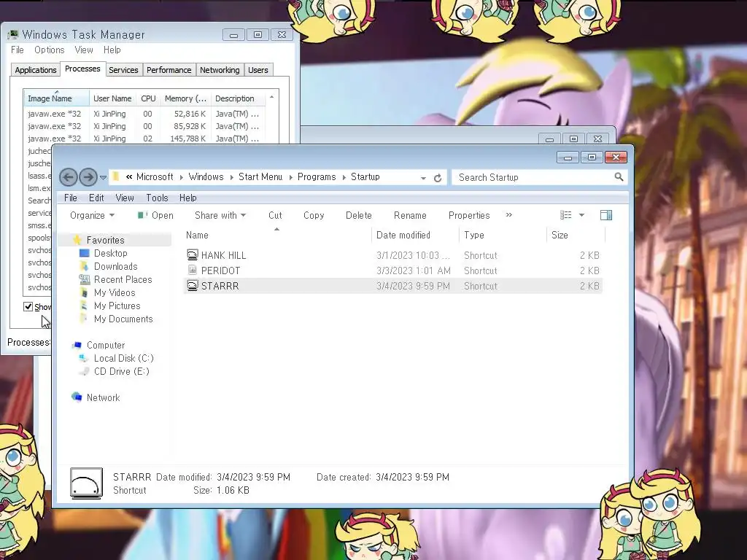Click the folder icon in address bar

116,176
